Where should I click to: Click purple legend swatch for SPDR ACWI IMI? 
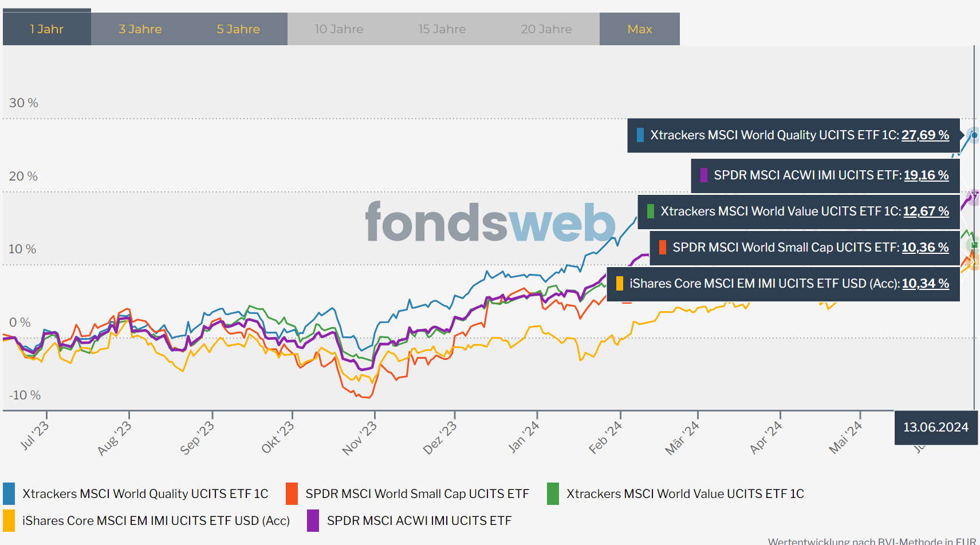tap(313, 520)
